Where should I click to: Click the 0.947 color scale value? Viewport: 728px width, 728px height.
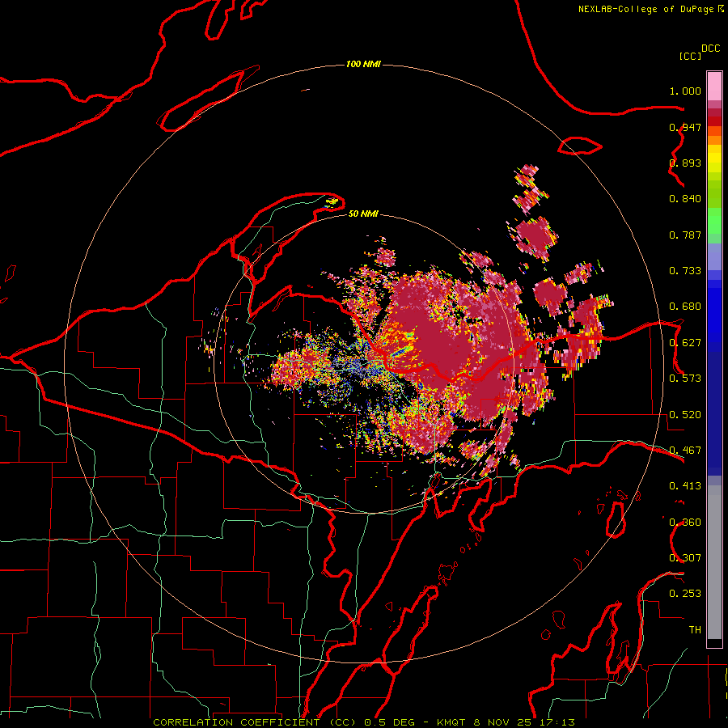click(685, 127)
